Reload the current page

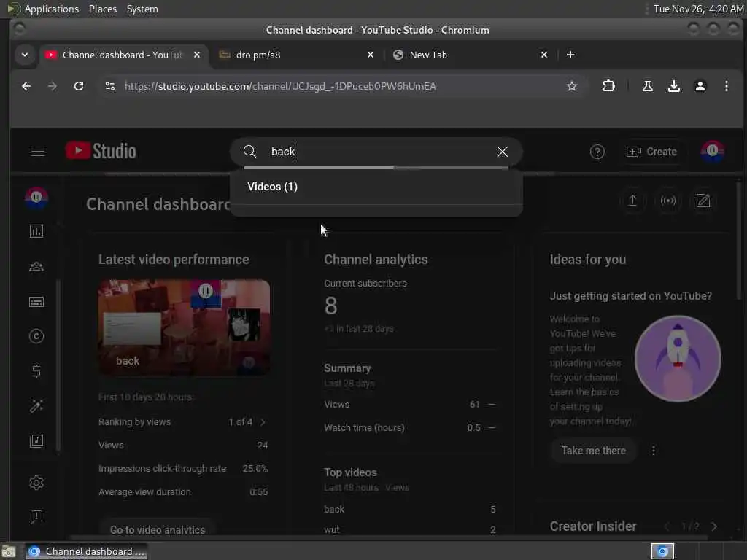(x=79, y=86)
